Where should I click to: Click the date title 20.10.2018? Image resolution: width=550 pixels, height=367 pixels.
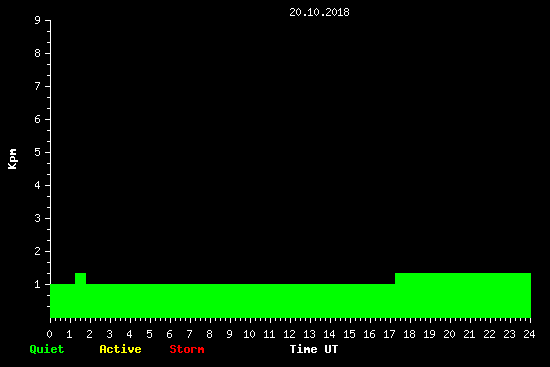click(319, 12)
